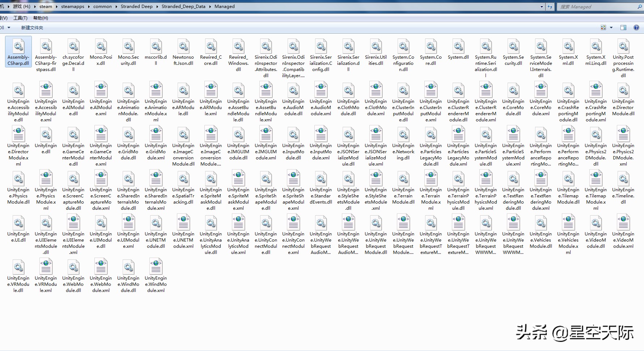Navigate to steamapps in the breadcrumb
This screenshot has height=351, width=644.
pos(72,7)
